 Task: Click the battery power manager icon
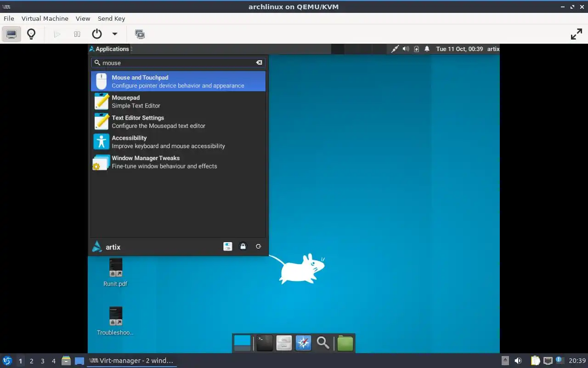tap(417, 49)
